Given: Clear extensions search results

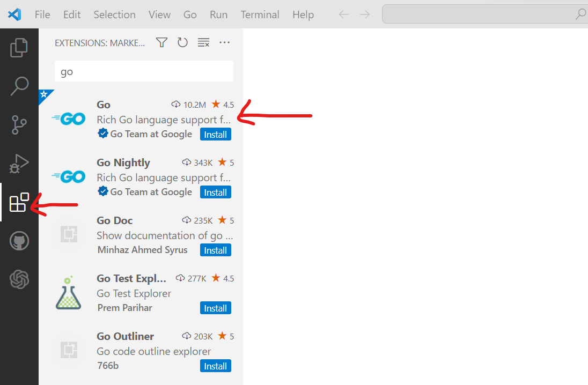Looking at the screenshot, I should (204, 42).
